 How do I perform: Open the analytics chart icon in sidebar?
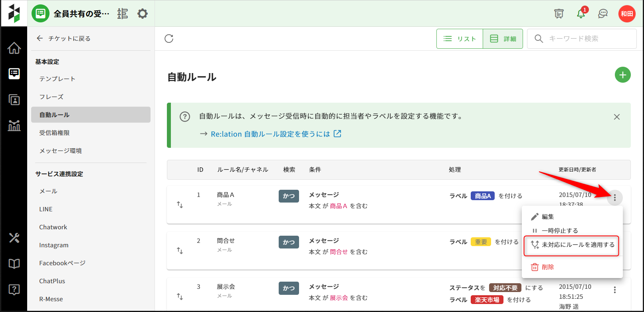pos(14,126)
